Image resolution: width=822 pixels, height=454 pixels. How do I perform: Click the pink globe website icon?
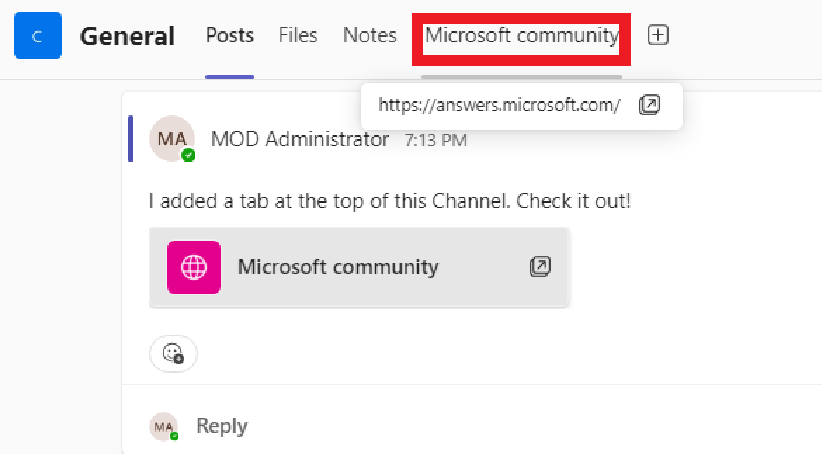coord(194,267)
